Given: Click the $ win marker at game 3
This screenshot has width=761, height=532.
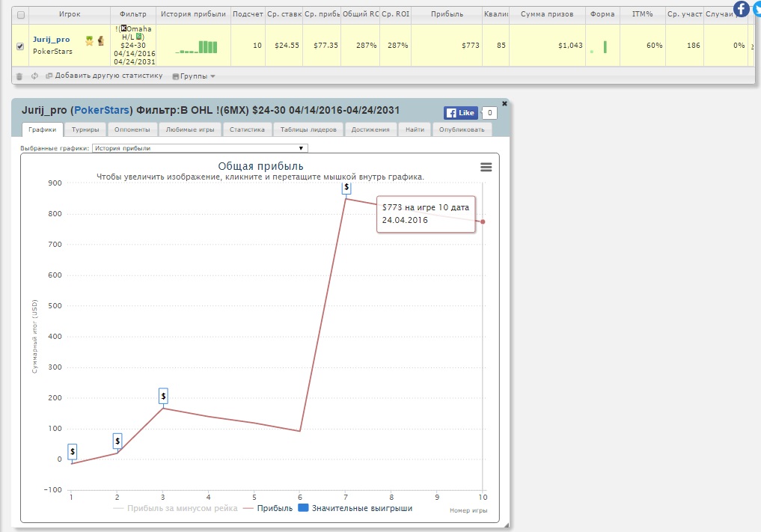Looking at the screenshot, I should coord(164,396).
